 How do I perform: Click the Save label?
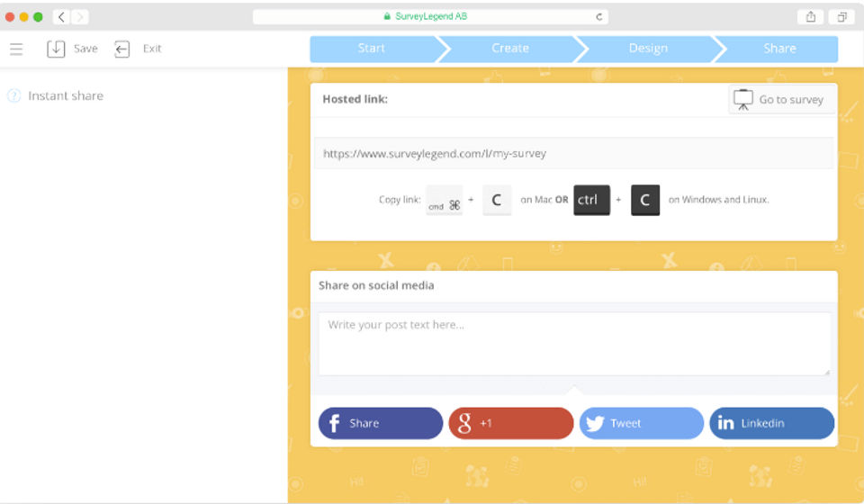click(x=85, y=49)
